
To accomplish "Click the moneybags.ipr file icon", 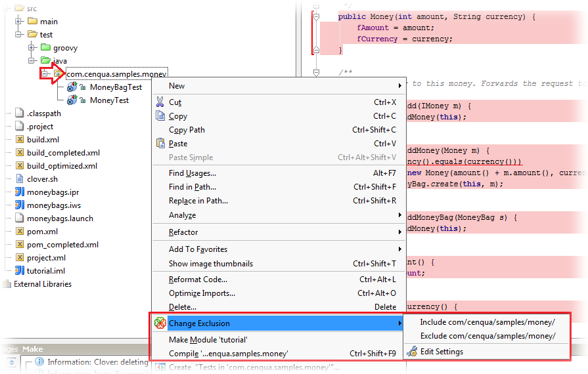I will coord(19,192).
